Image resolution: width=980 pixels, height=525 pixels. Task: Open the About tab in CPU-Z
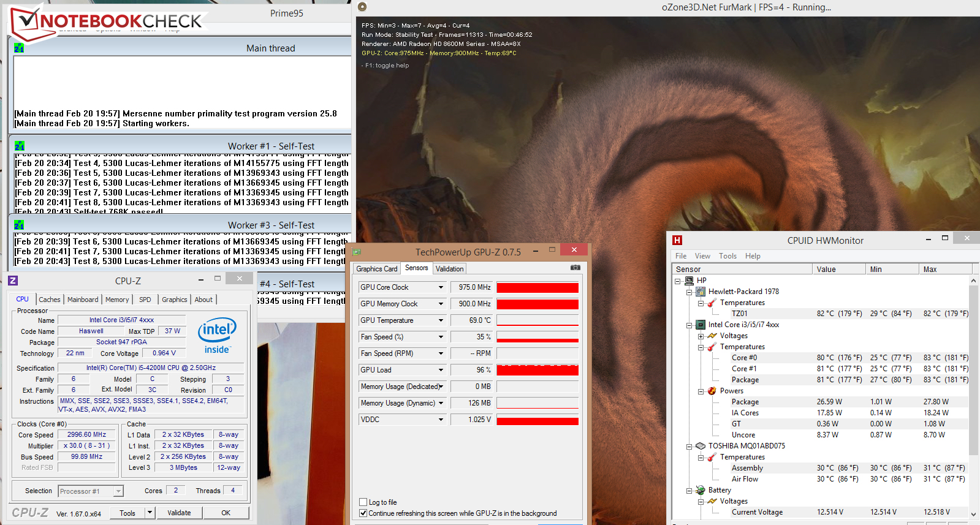pyautogui.click(x=204, y=300)
